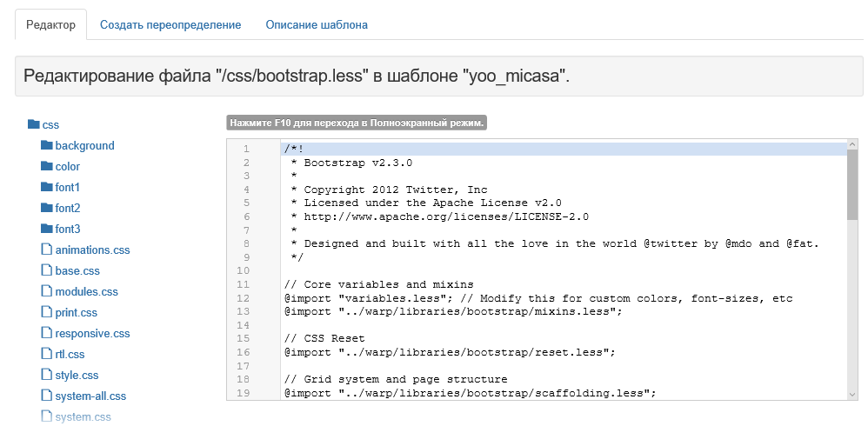Click the editor scrollbar down arrow
Viewport: 868px width, 426px height.
[x=852, y=395]
